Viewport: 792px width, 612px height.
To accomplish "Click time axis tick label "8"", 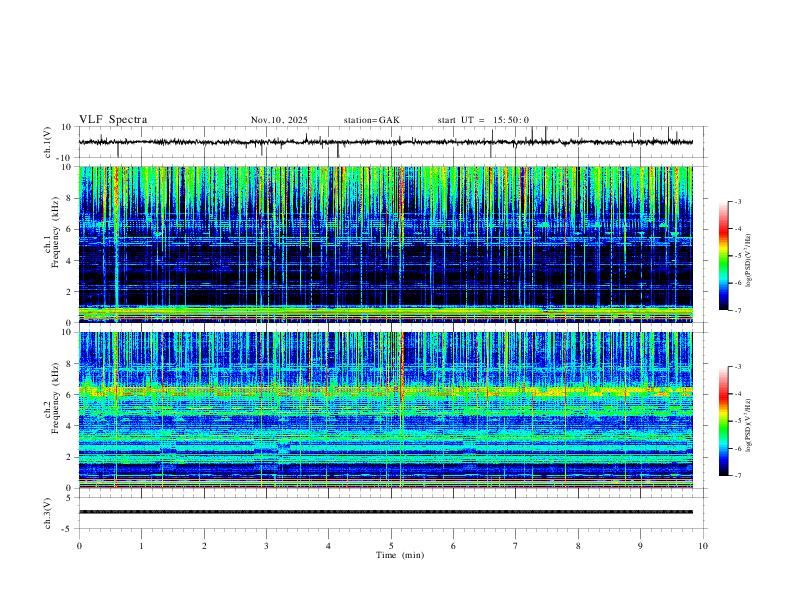I will 578,546.
